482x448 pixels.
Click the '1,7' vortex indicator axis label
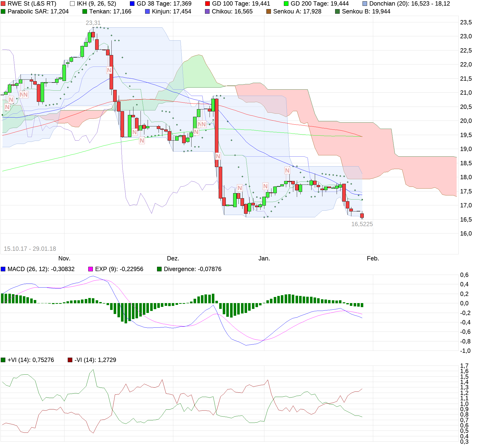[x=464, y=366]
